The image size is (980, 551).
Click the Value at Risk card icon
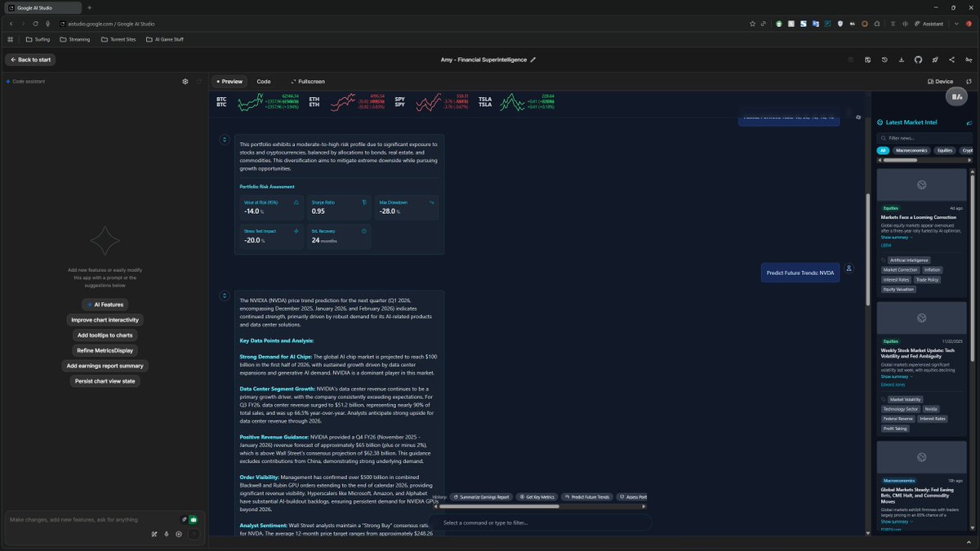click(296, 202)
